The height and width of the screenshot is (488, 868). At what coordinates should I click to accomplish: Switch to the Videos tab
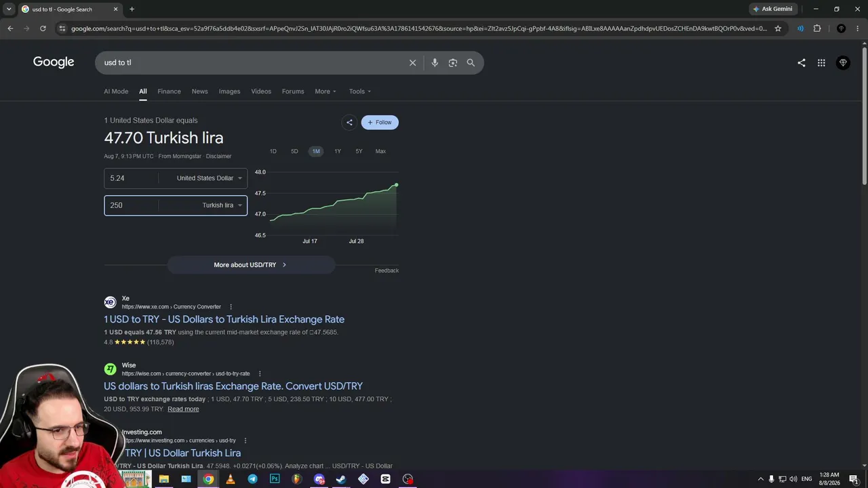(261, 91)
